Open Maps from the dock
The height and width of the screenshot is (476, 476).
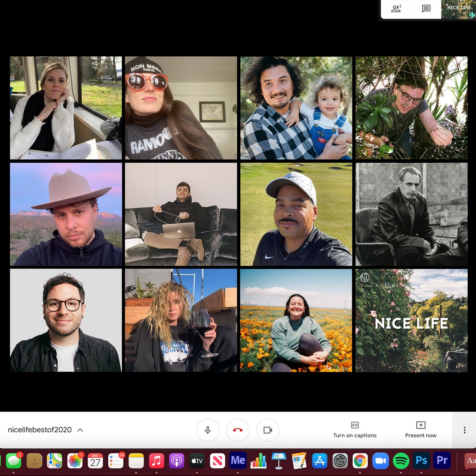click(55, 461)
